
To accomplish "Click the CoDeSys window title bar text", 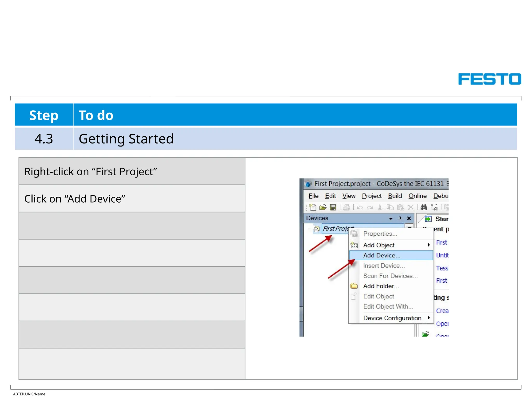I will [381, 184].
